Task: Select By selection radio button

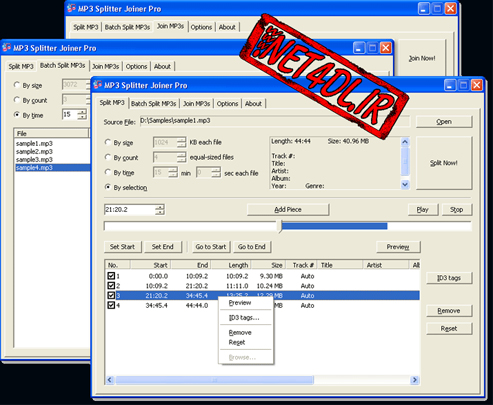Action: pos(108,187)
